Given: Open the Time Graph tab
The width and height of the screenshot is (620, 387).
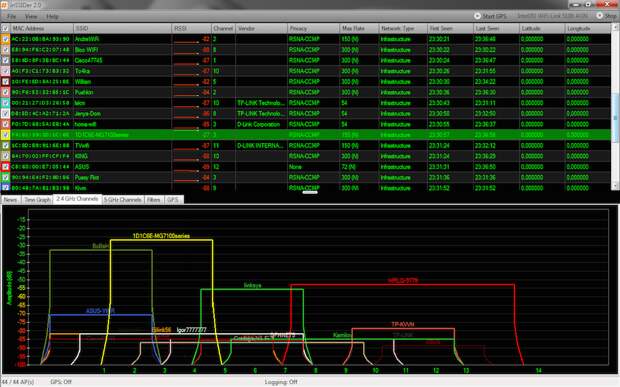Looking at the screenshot, I should [x=37, y=200].
